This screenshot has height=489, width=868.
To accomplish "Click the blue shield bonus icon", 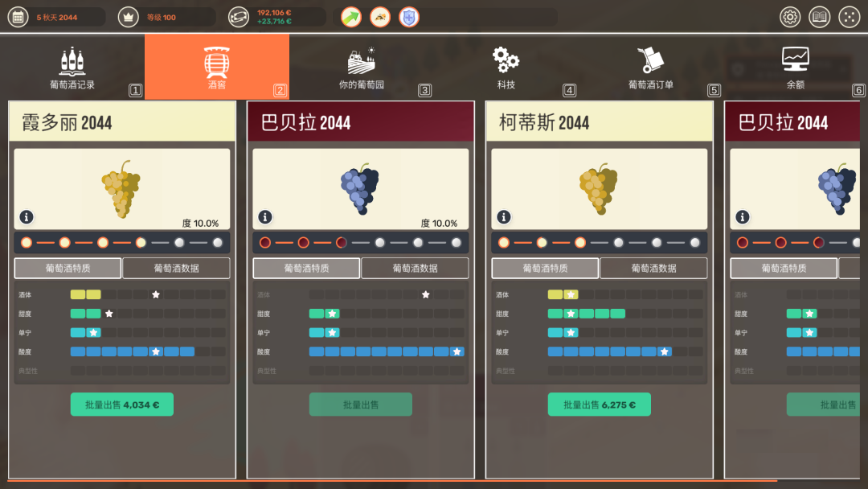I will (409, 17).
